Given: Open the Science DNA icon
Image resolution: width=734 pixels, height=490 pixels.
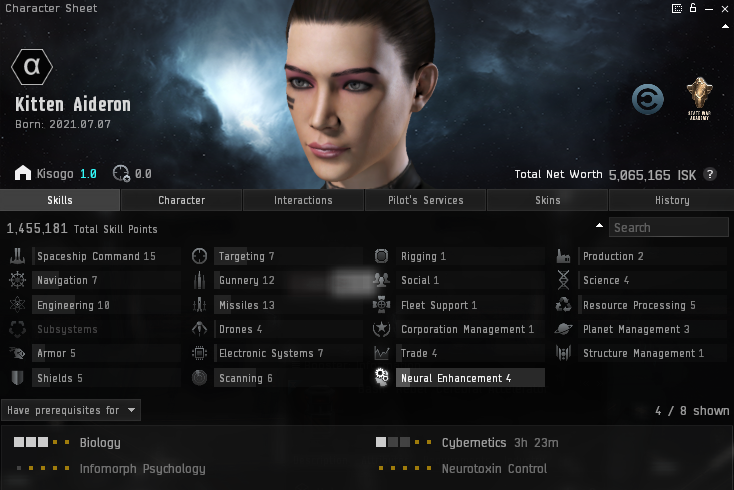Looking at the screenshot, I should coord(564,280).
